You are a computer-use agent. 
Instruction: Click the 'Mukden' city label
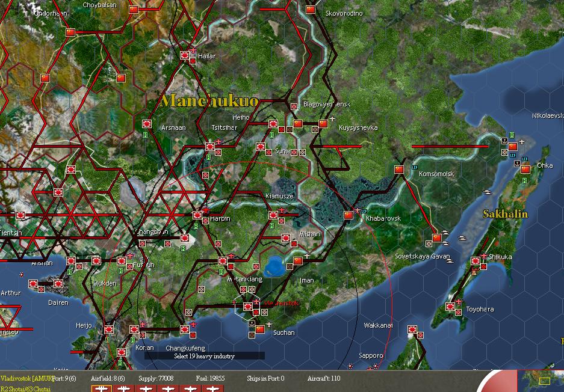[105, 284]
